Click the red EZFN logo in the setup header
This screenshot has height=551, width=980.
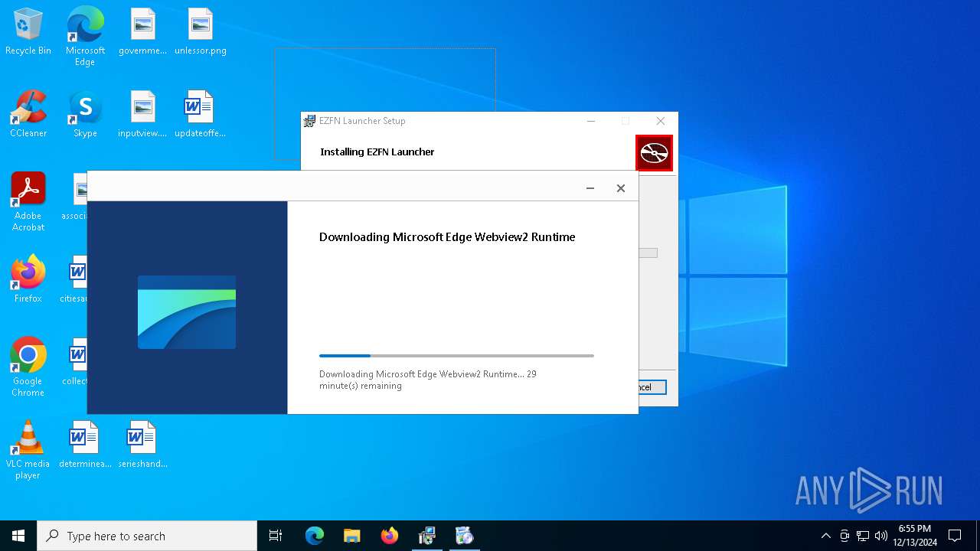(654, 153)
